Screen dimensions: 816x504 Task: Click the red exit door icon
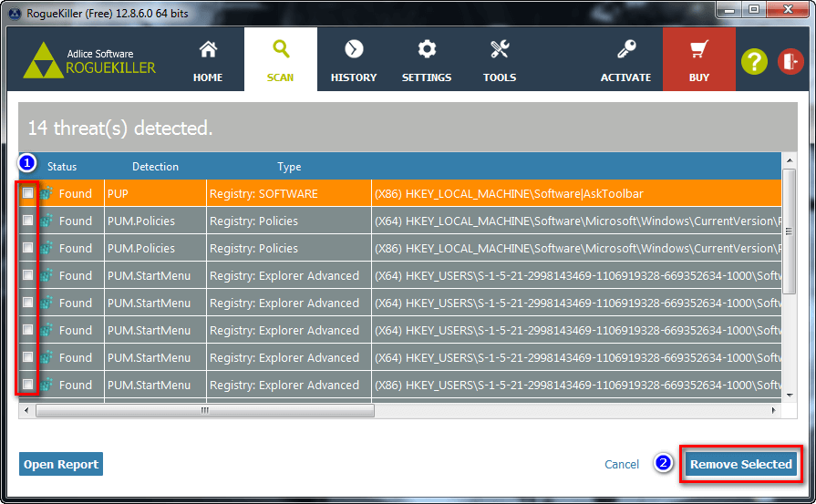[789, 62]
